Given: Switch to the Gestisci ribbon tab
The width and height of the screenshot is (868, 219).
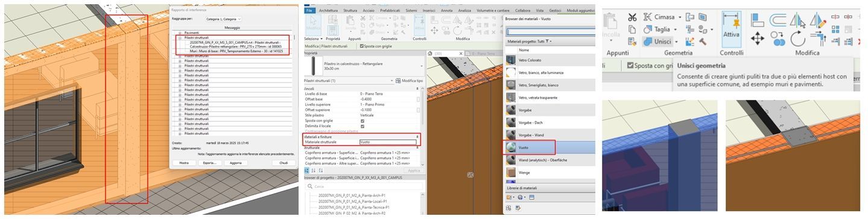Looking at the screenshot, I should (x=555, y=10).
